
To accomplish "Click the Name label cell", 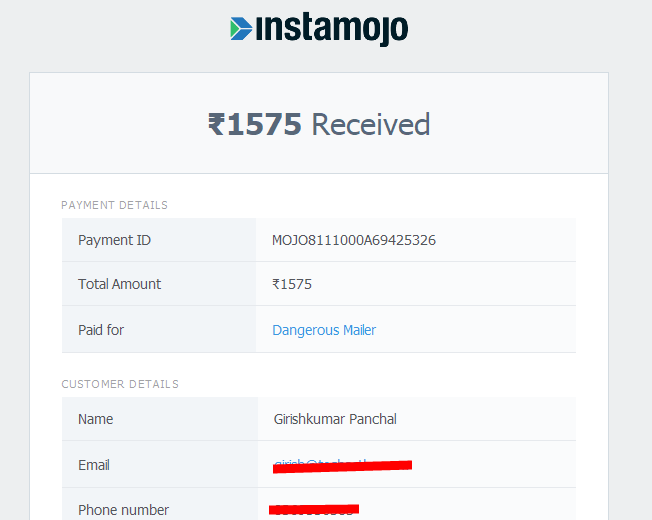I will tap(160, 419).
